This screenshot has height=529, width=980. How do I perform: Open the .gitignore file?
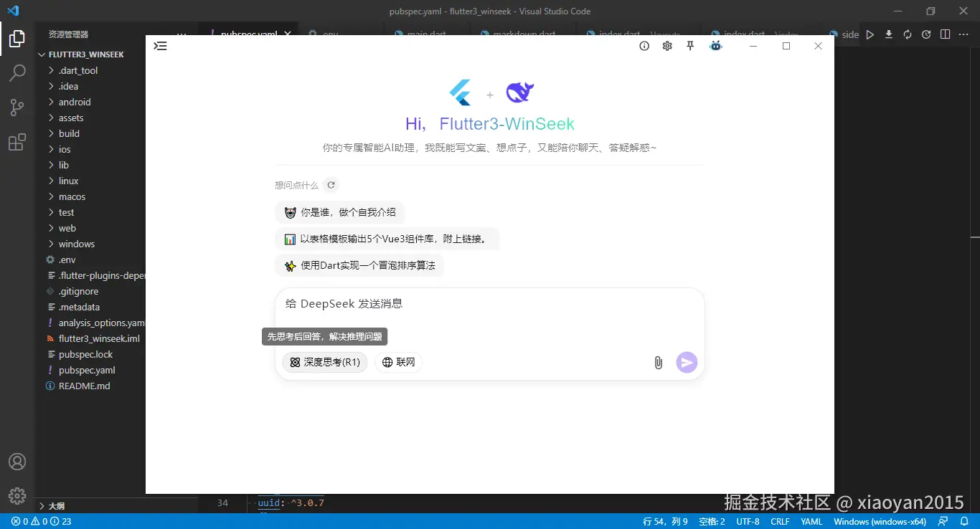pos(78,291)
